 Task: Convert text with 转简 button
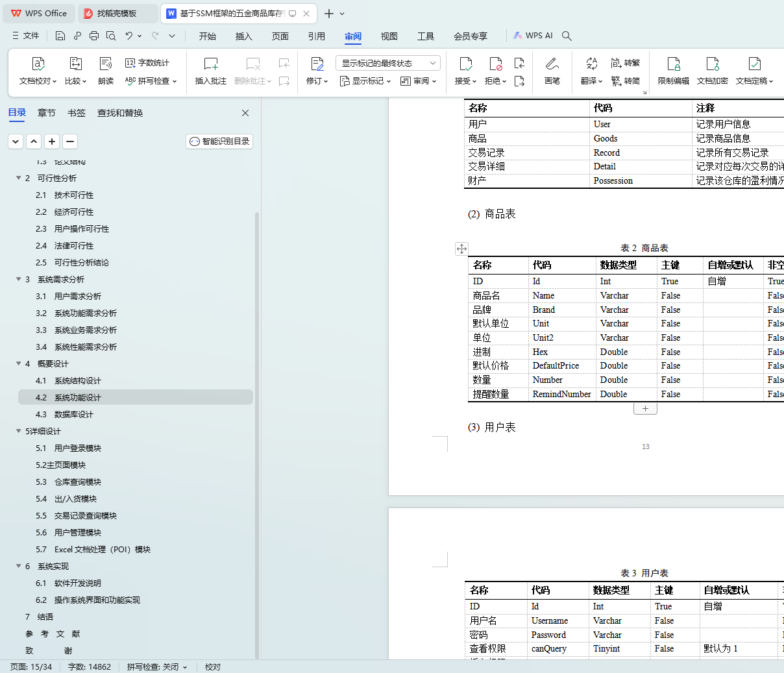click(626, 81)
